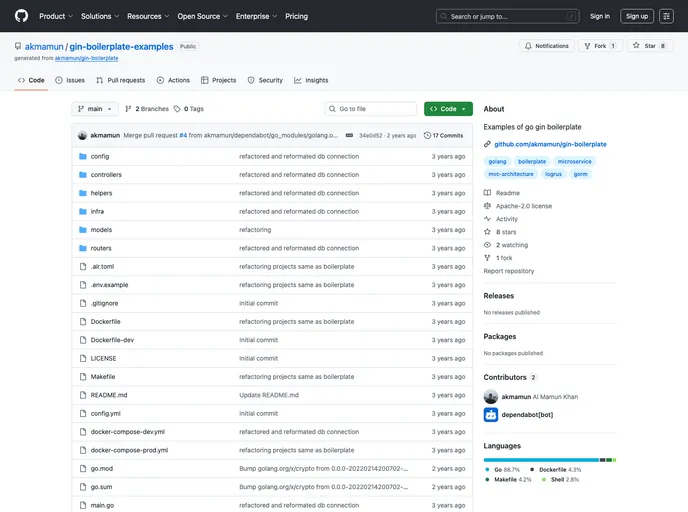The image size is (688, 512).
Task: Click akmamun contributor avatar in sidebar
Action: pos(491,397)
